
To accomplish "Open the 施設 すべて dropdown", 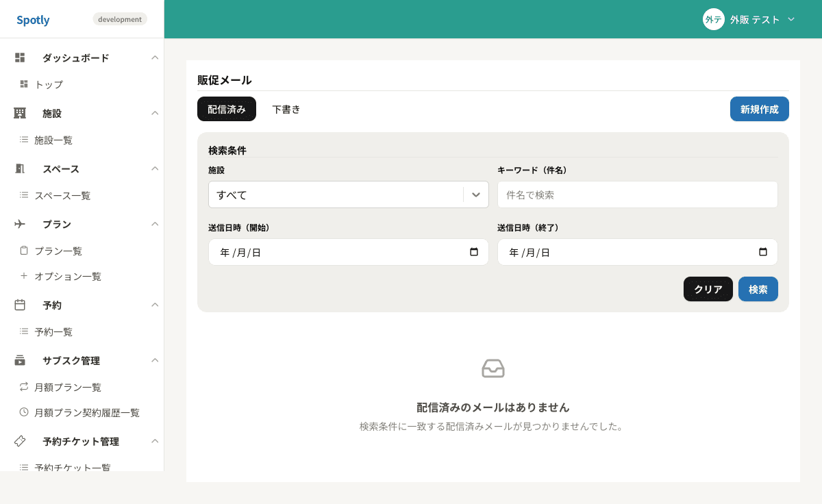I will pyautogui.click(x=349, y=194).
